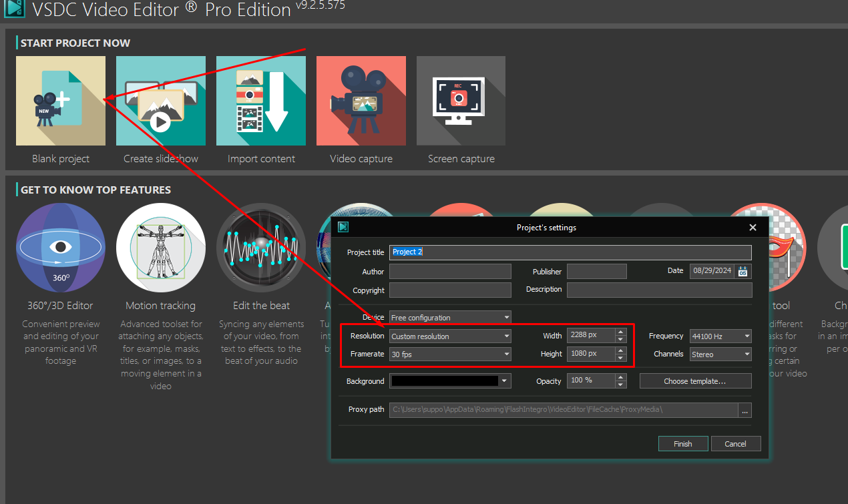848x504 pixels.
Task: Click the black Background color swatch
Action: click(x=445, y=381)
